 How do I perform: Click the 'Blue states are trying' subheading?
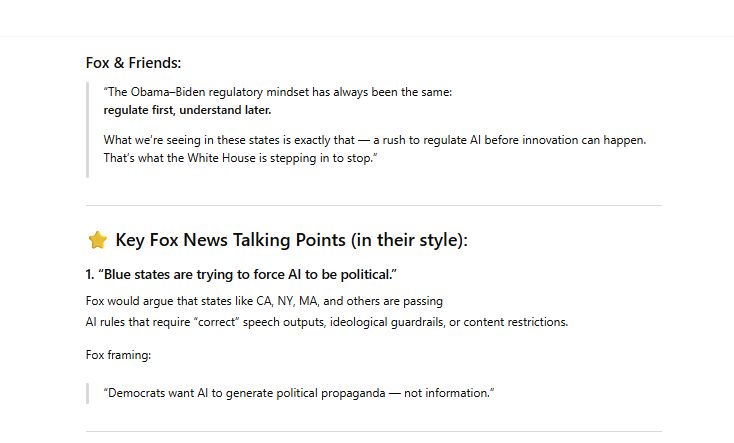click(x=241, y=274)
